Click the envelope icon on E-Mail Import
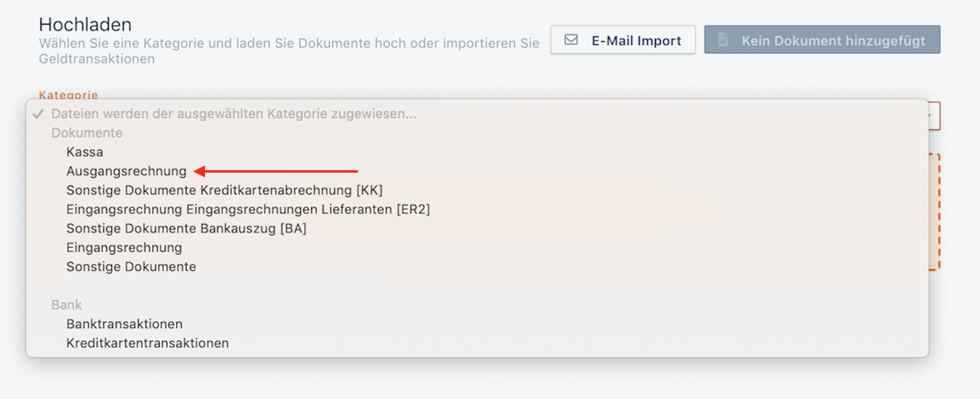This screenshot has width=980, height=399. tap(571, 39)
